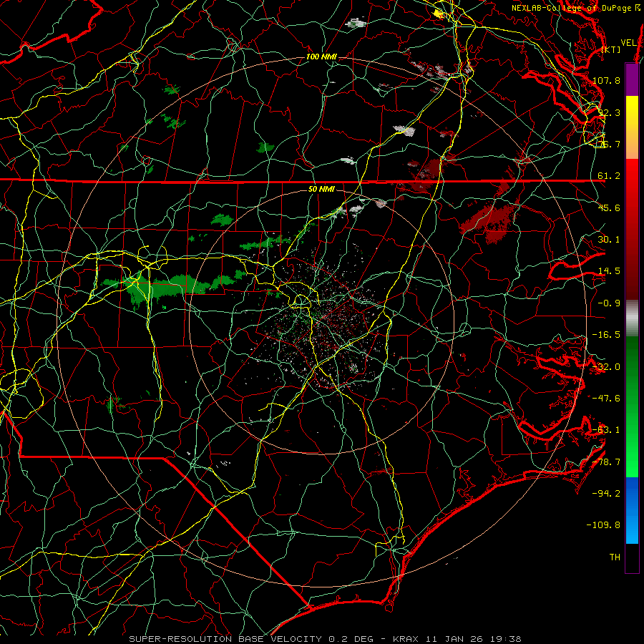Screen dimensions: 644x644
Task: Click the -109.8 velocity value
Action: 604,525
